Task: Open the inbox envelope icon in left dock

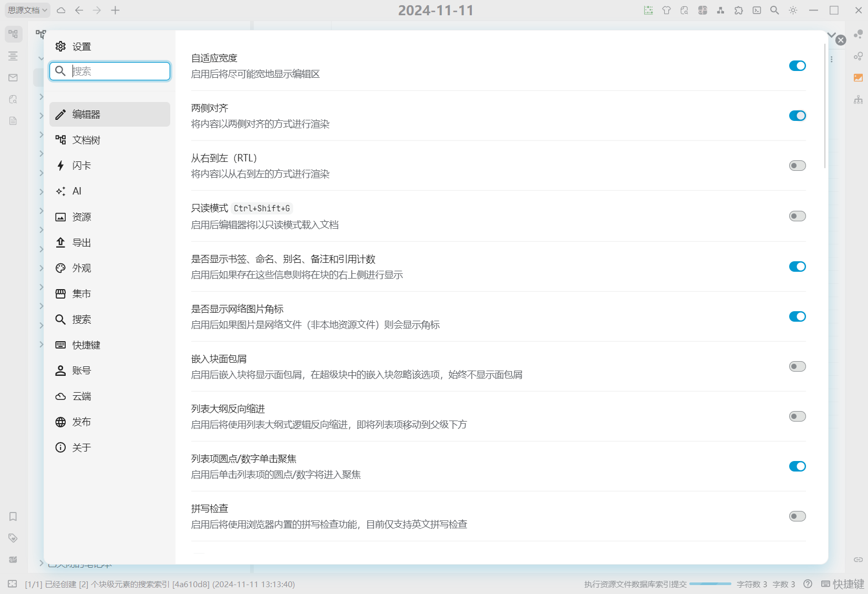Action: coord(13,78)
